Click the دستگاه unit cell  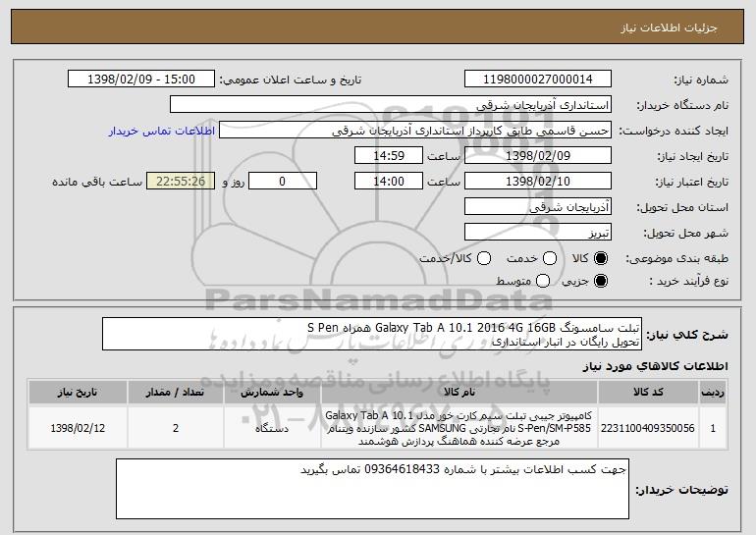tap(272, 428)
